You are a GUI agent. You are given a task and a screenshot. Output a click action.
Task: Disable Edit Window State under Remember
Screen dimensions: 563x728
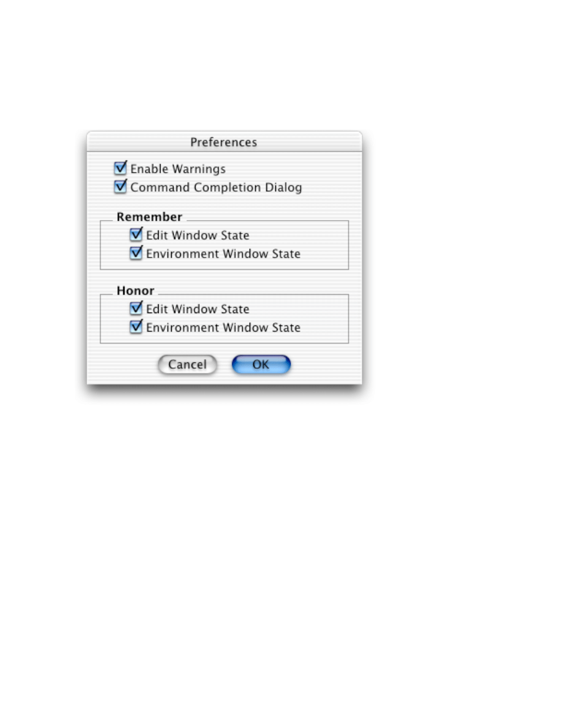pos(136,235)
